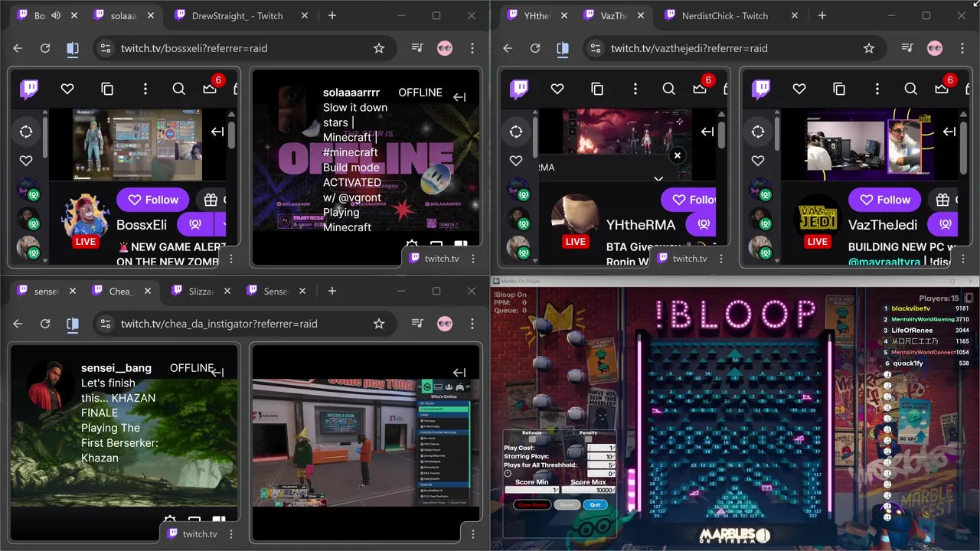Click split view icon in bossxeli window toolbar
Screen dimensions: 980x551
[x=73, y=48]
